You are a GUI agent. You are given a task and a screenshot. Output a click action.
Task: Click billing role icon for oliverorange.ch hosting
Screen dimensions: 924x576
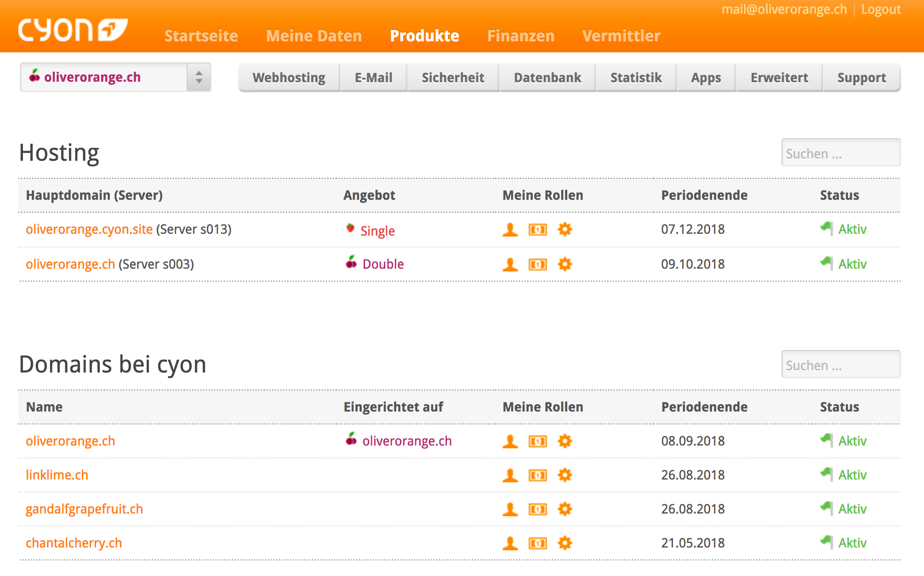point(537,264)
